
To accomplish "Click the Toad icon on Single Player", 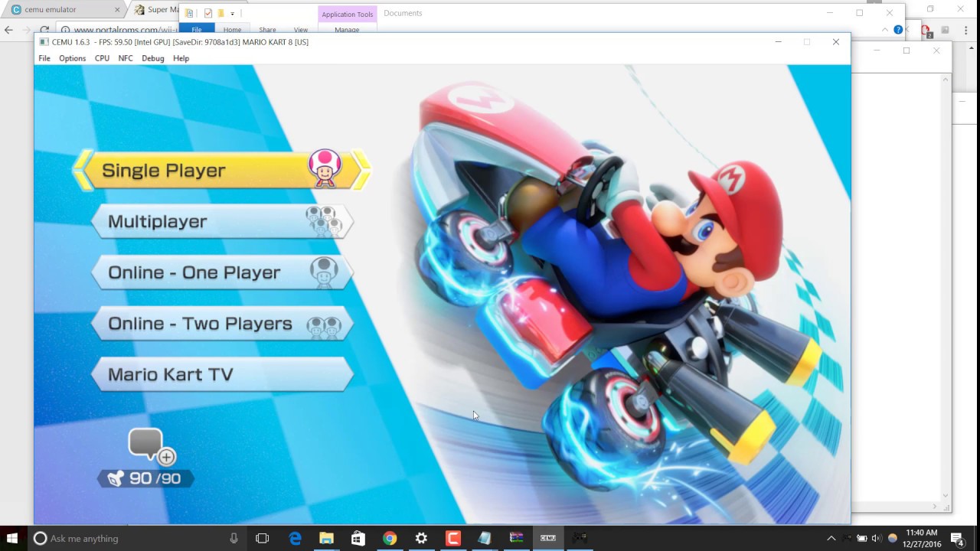I will coord(325,168).
